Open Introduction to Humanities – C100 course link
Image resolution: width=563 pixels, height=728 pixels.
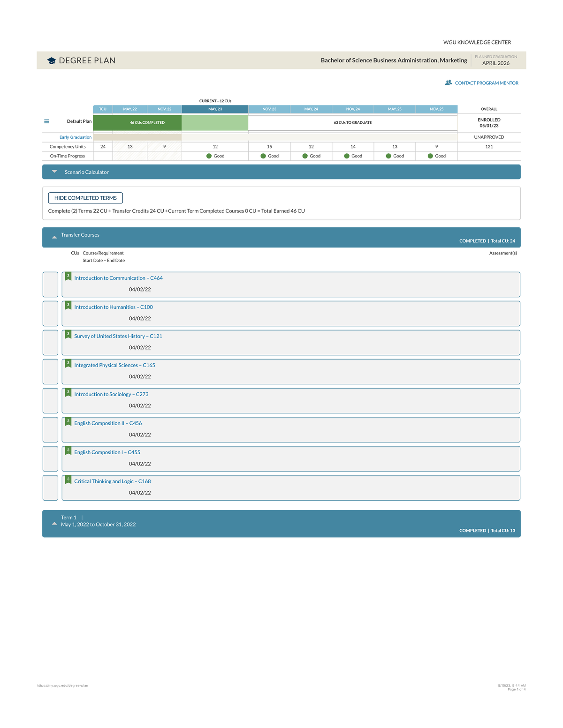click(114, 307)
